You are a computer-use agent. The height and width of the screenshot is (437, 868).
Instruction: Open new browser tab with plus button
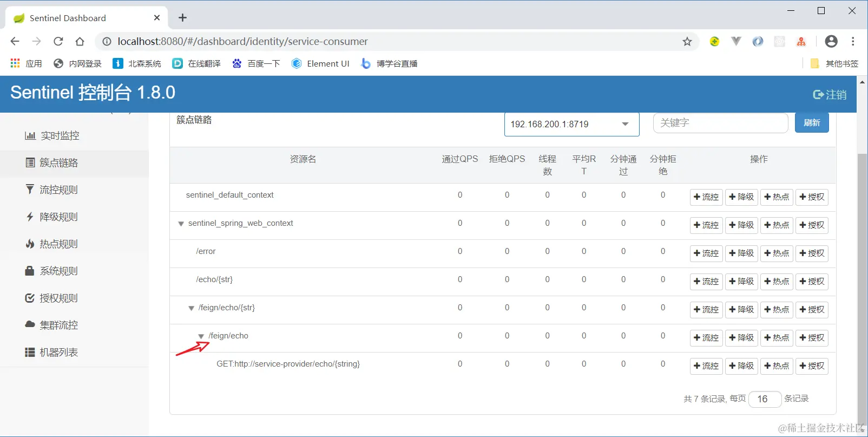[x=182, y=18]
